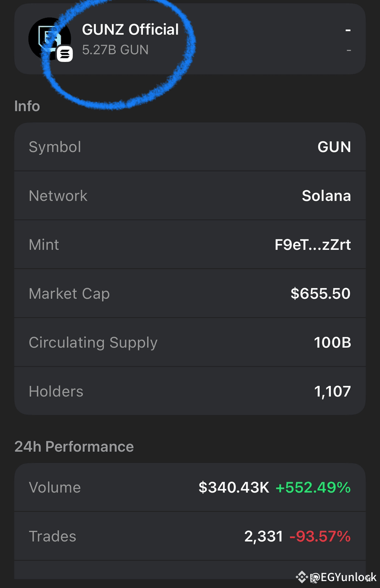The width and height of the screenshot is (380, 588).
Task: Tap the 5.27B GUN balance text
Action: coord(115,50)
